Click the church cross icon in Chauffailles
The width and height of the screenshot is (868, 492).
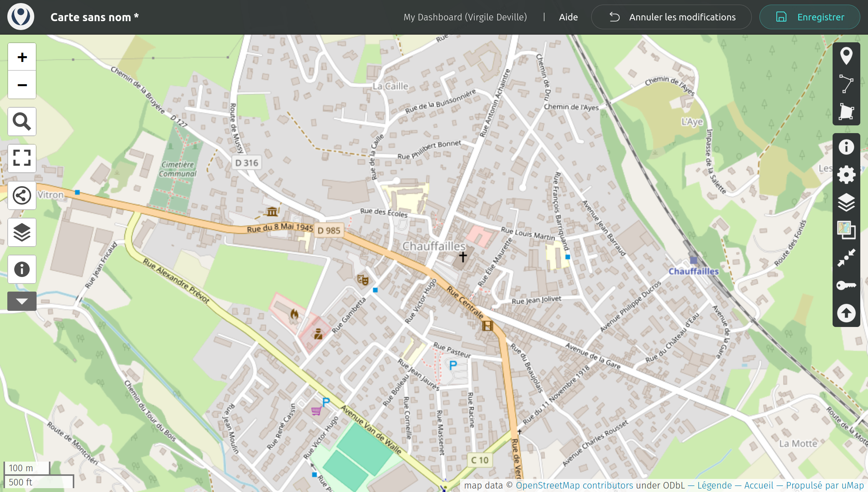[463, 257]
